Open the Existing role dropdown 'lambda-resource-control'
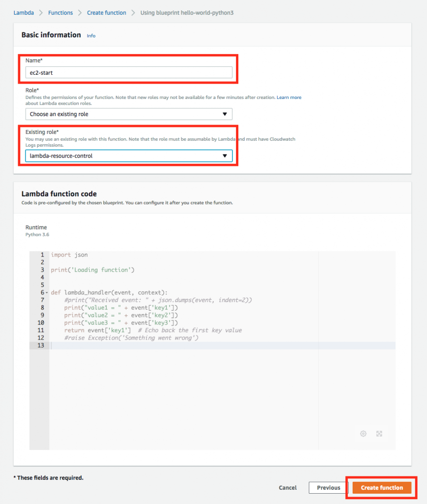The width and height of the screenshot is (427, 504). tap(129, 156)
